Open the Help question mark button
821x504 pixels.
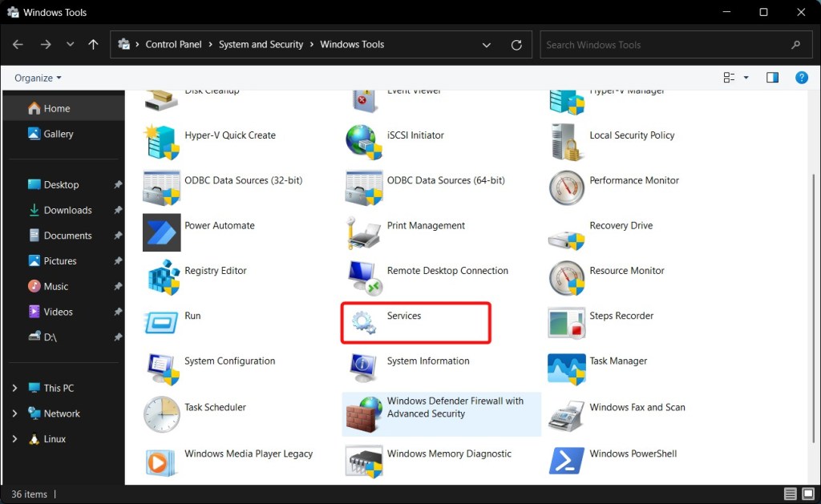(x=801, y=78)
